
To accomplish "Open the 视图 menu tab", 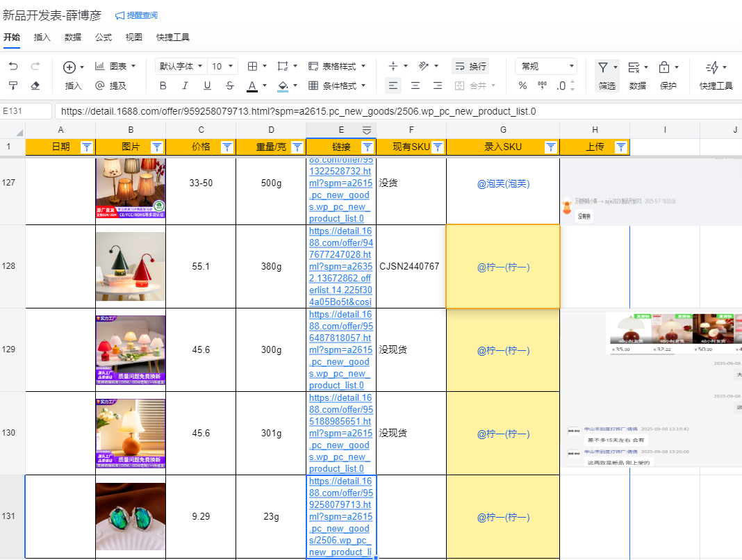I will [x=134, y=38].
